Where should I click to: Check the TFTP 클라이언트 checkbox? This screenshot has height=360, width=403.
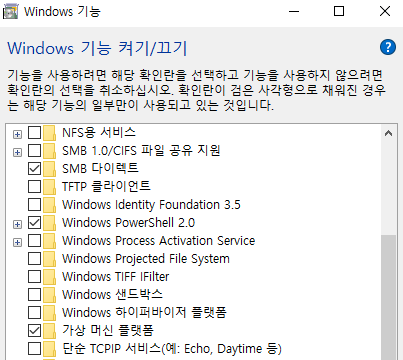(x=34, y=187)
